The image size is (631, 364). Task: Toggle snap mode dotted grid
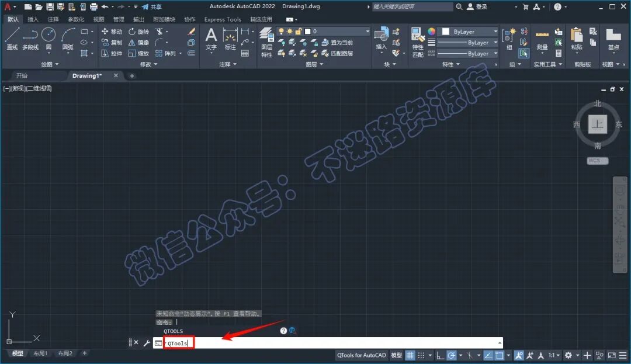point(421,355)
